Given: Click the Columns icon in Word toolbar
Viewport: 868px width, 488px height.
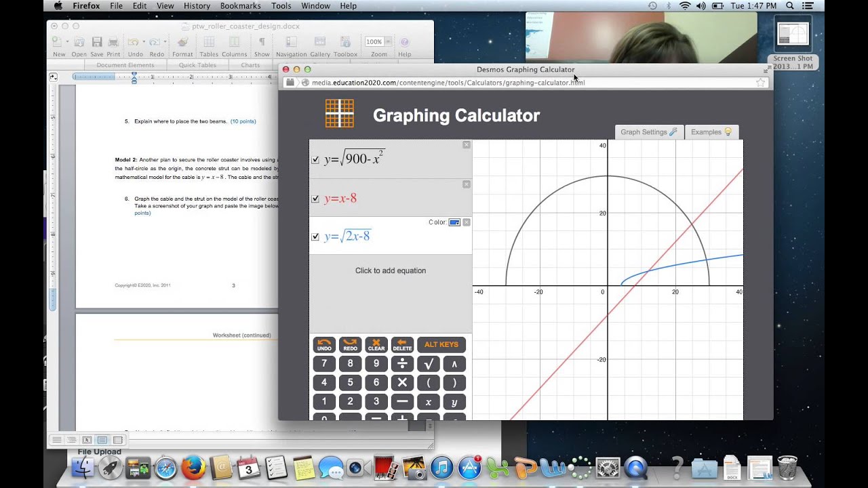Looking at the screenshot, I should pyautogui.click(x=234, y=43).
